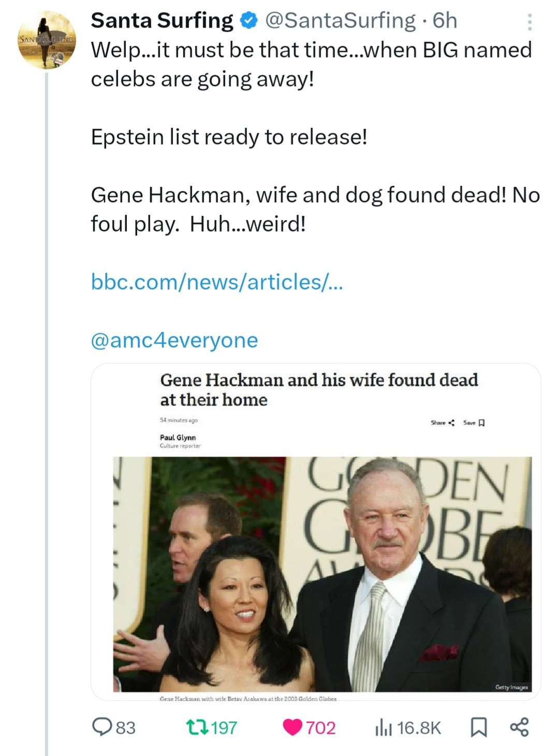The height and width of the screenshot is (756, 555).
Task: Like the tweet with the heart icon
Action: (293, 727)
